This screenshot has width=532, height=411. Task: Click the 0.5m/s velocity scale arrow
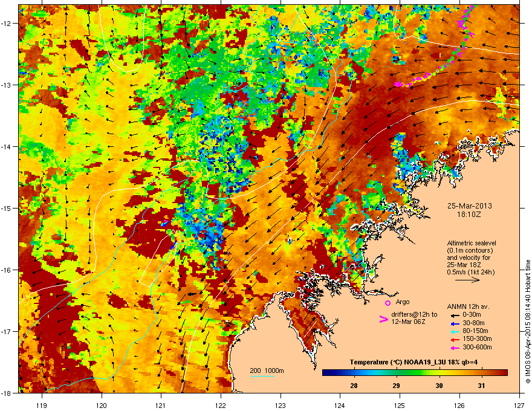467,280
